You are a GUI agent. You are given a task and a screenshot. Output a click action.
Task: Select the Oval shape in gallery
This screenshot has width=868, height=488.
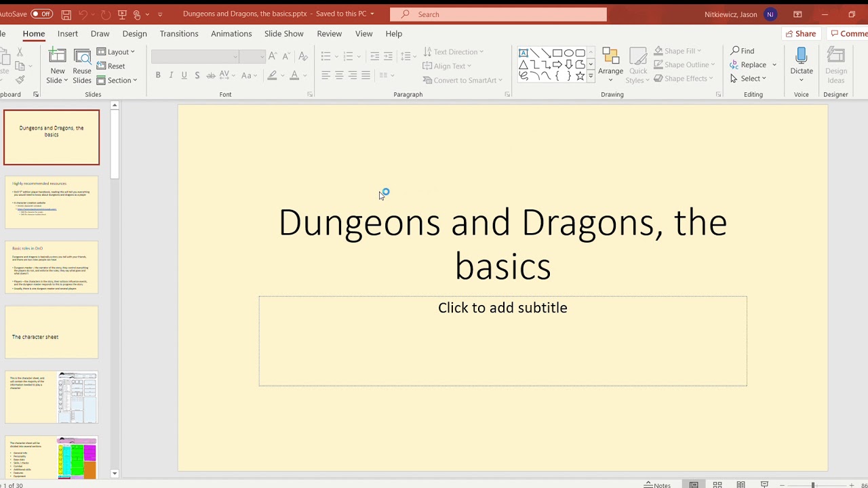(569, 53)
